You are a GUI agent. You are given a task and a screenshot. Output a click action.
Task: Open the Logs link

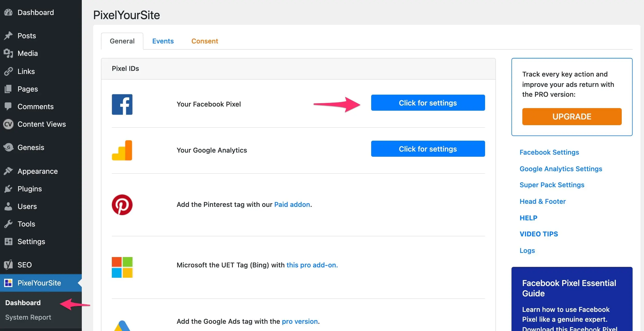point(527,251)
